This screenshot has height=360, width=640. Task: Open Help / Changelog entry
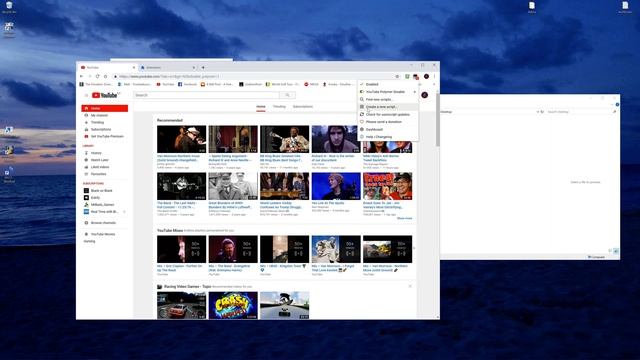(388, 137)
